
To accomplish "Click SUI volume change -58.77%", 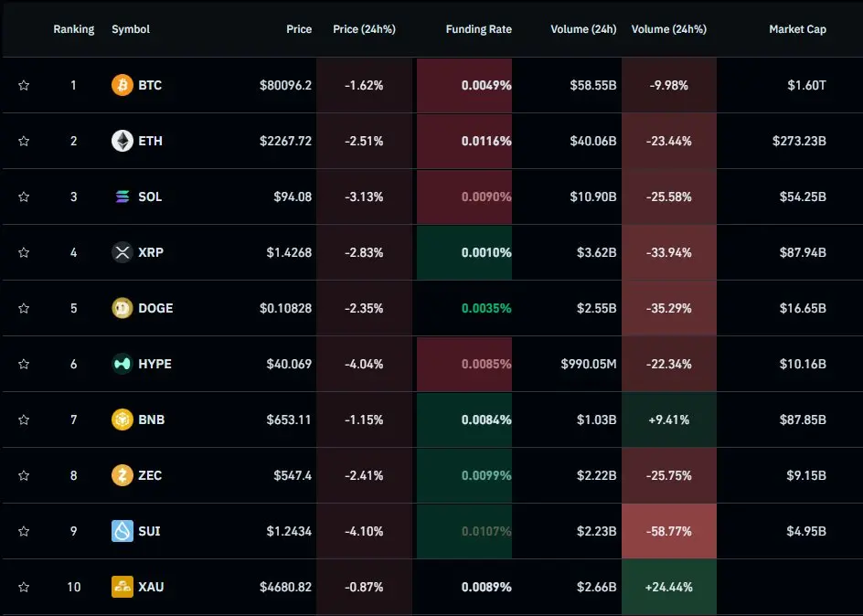I will [x=668, y=531].
